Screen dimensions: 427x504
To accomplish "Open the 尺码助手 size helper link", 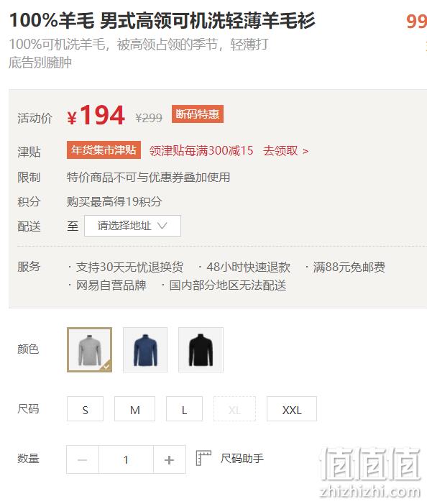I will point(242,458).
